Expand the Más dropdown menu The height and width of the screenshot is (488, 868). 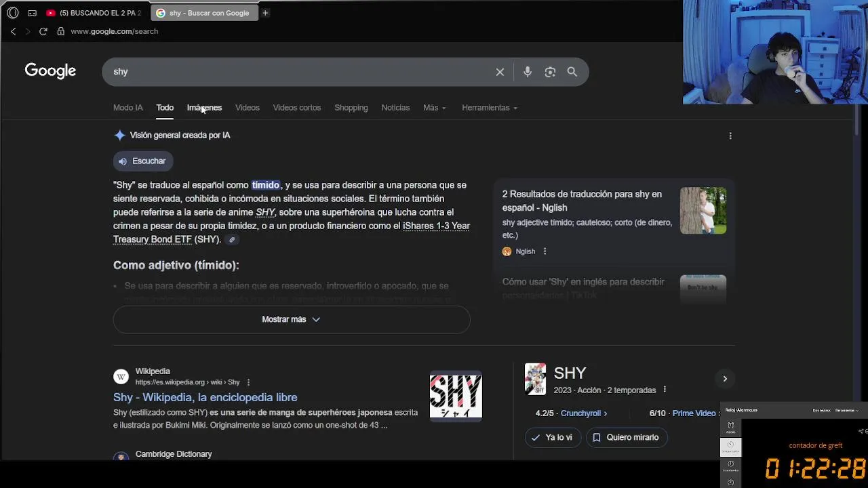tap(435, 108)
